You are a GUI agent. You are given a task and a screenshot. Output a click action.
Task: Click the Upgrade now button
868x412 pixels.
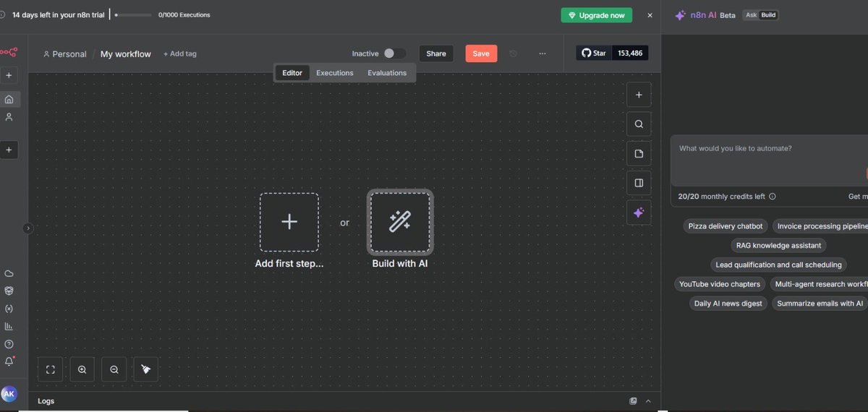(x=597, y=15)
